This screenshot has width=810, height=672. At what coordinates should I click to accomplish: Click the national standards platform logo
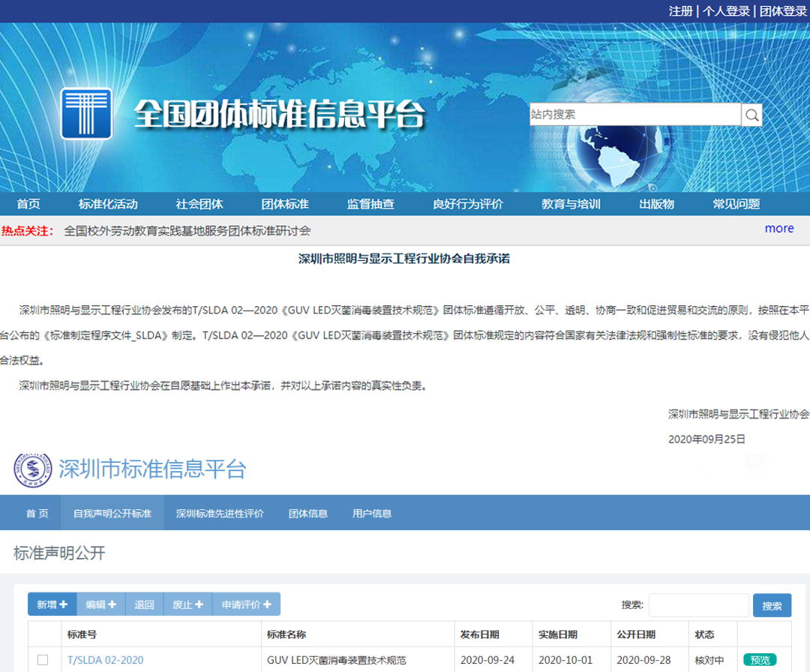point(86,114)
